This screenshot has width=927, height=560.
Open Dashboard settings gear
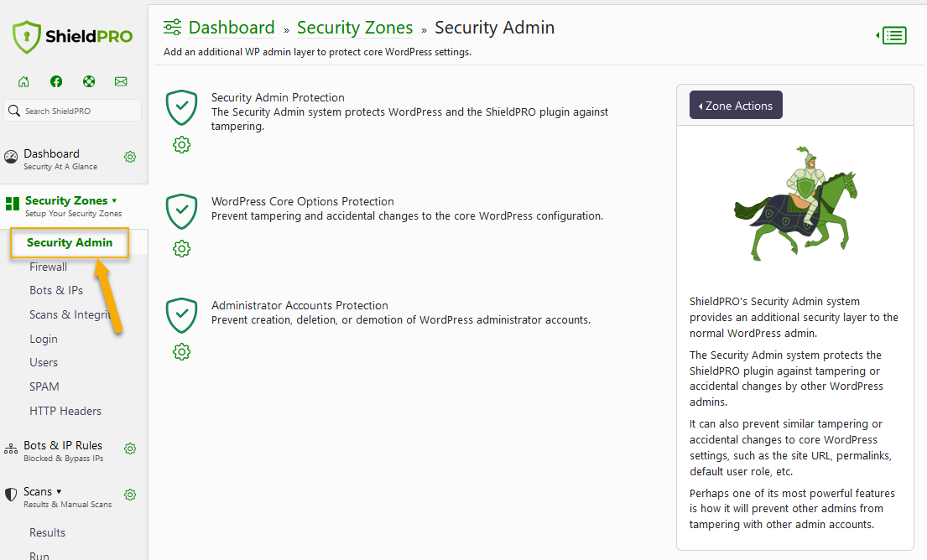(130, 156)
